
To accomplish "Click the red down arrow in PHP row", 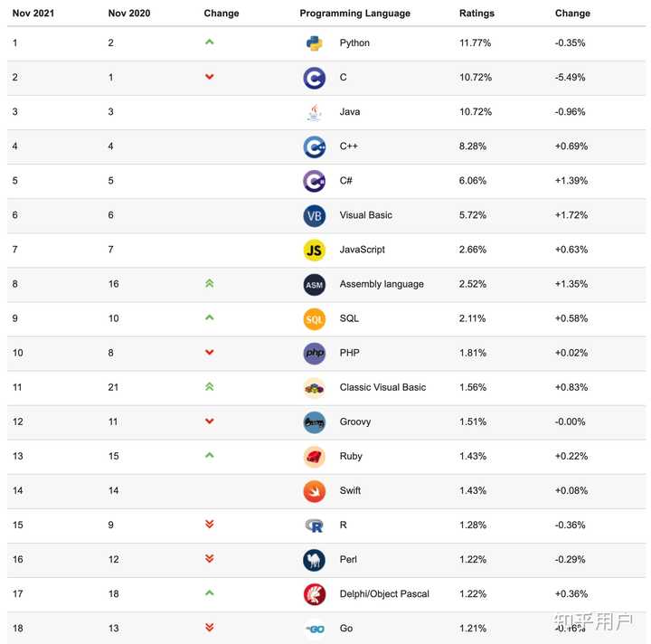I will point(210,353).
